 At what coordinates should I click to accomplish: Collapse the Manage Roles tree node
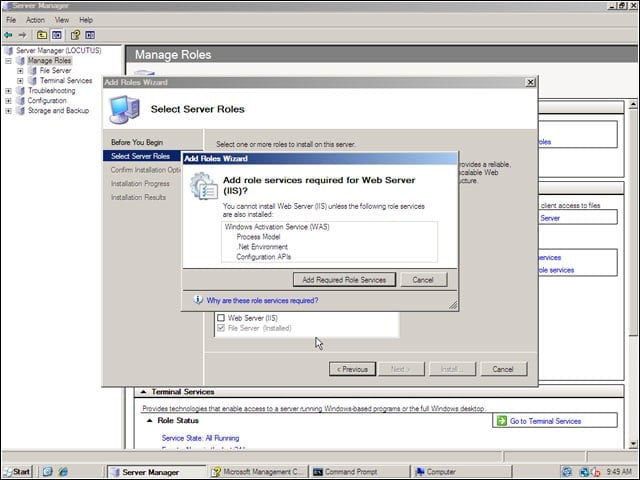pyautogui.click(x=8, y=61)
